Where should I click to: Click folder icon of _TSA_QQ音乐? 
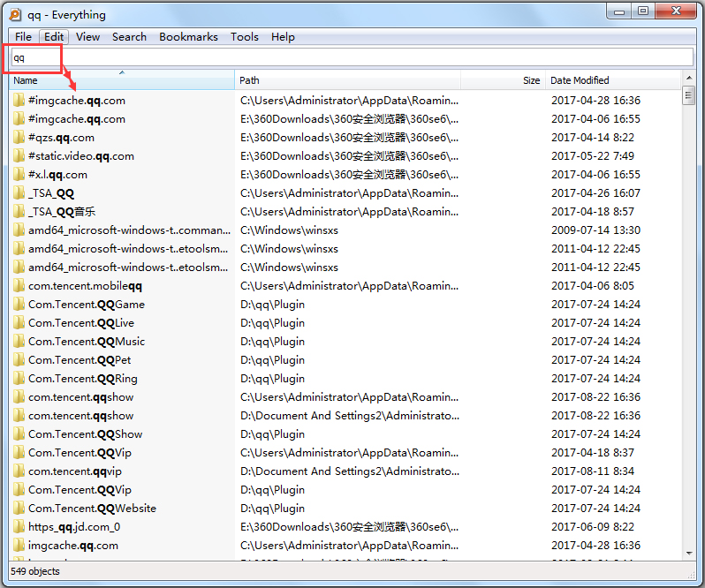click(x=19, y=212)
